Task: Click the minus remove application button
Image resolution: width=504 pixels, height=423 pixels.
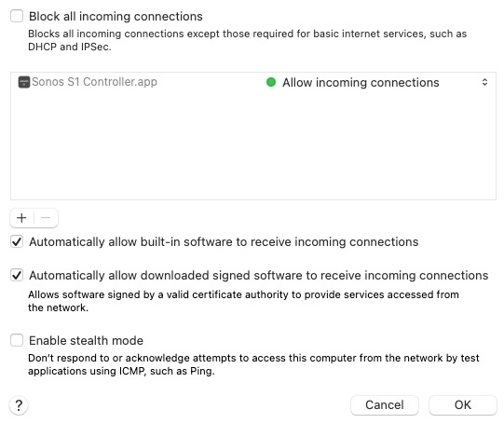Action: (46, 218)
